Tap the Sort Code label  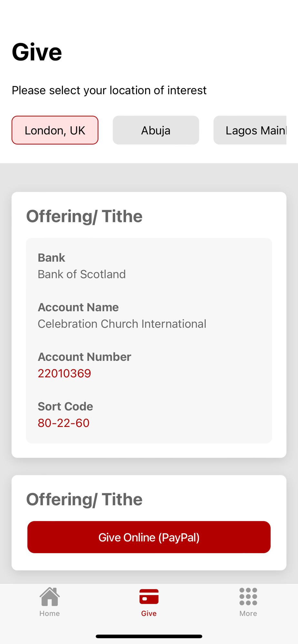[x=65, y=406]
